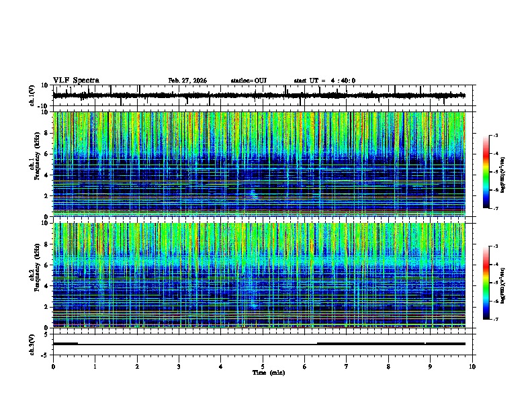
Task: Click the "8" kHz tick on ch.2 spectrogram
Action: point(46,244)
